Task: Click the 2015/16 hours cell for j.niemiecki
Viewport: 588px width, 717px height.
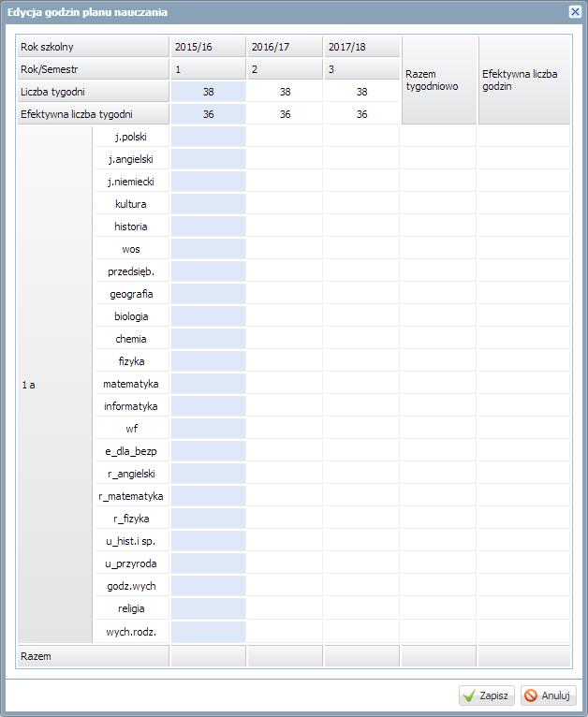Action: (x=208, y=181)
